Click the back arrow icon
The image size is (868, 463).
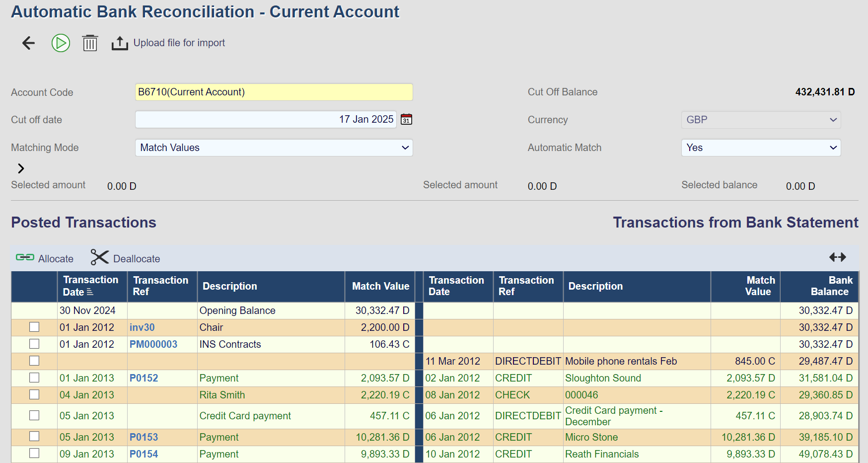29,43
